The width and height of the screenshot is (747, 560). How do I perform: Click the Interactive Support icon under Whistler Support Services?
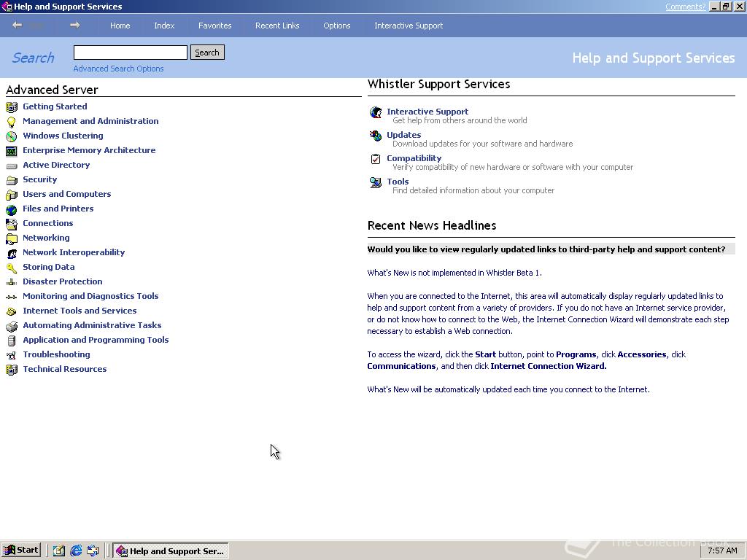pos(376,112)
